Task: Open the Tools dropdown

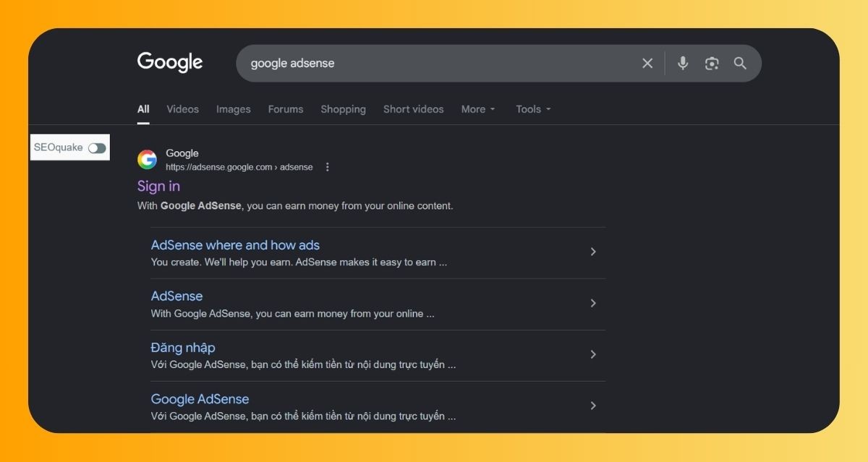Action: pos(533,109)
